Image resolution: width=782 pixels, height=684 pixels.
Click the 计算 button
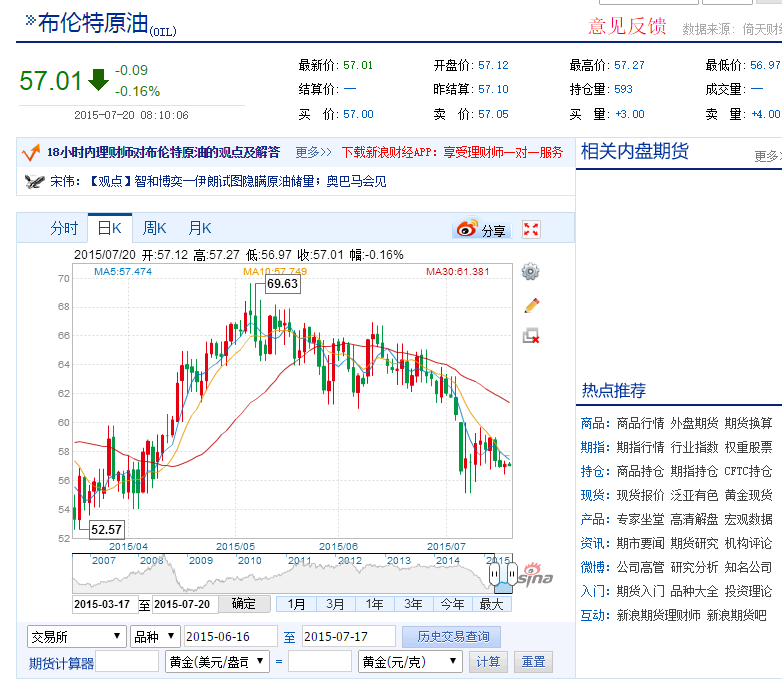(488, 662)
